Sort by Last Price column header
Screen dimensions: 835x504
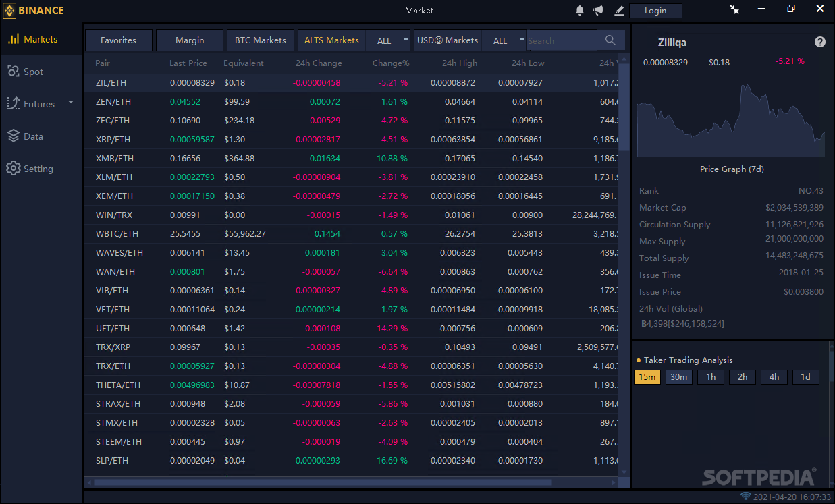coord(188,63)
